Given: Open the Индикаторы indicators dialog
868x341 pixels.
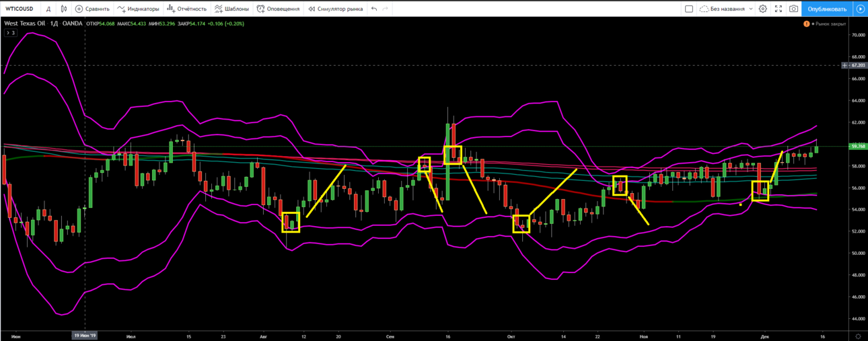Looking at the screenshot, I should pos(138,9).
